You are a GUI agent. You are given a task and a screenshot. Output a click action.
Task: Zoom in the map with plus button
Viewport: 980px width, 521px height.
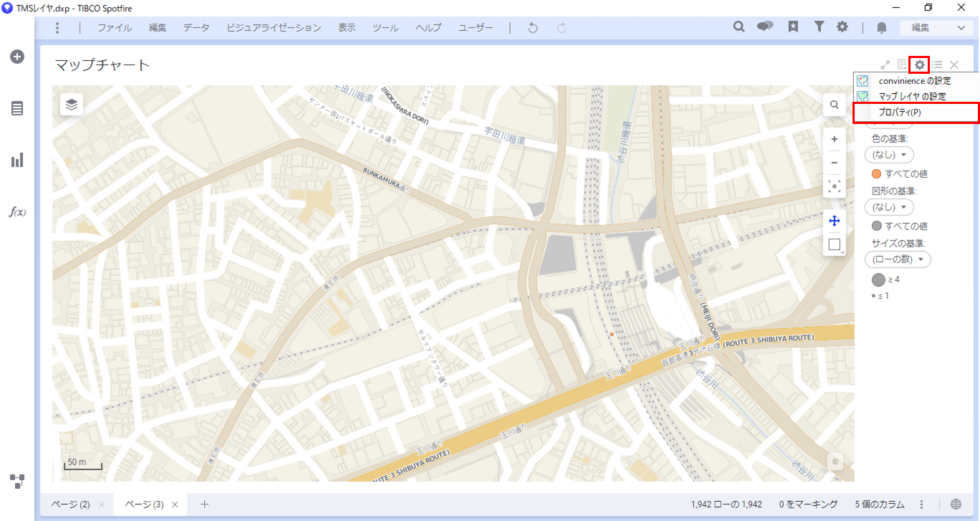[835, 139]
